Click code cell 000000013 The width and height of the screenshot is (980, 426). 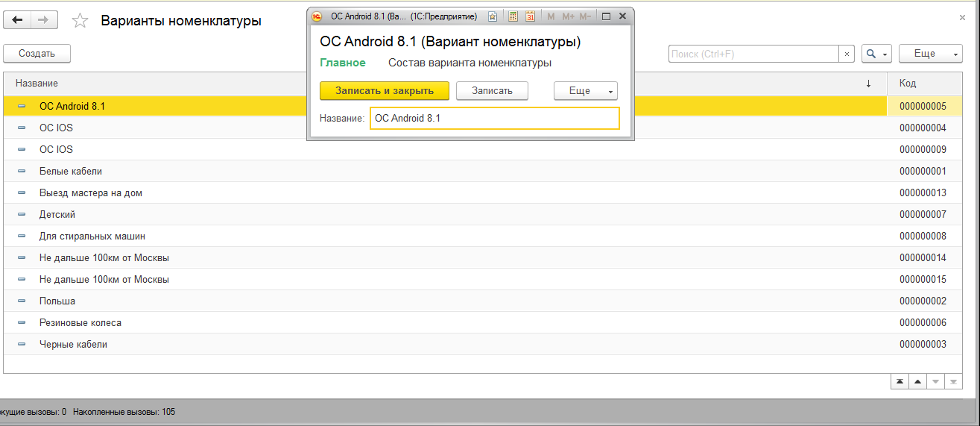click(x=925, y=192)
